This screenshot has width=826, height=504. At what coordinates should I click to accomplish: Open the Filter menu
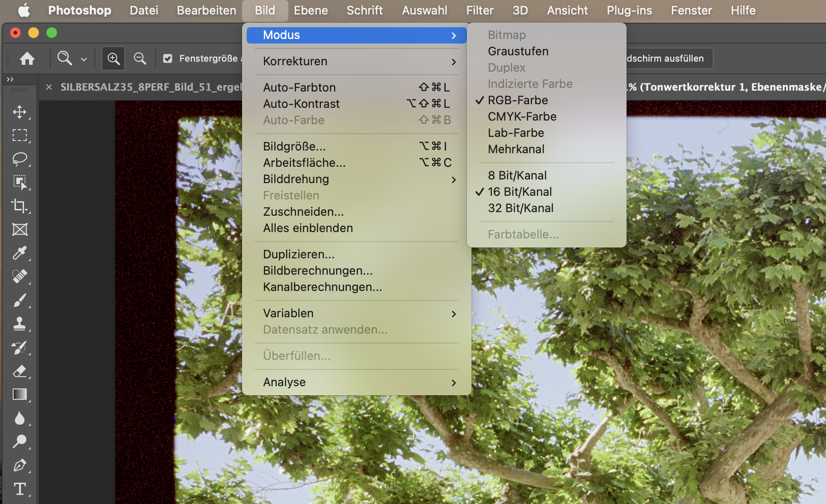pyautogui.click(x=480, y=10)
